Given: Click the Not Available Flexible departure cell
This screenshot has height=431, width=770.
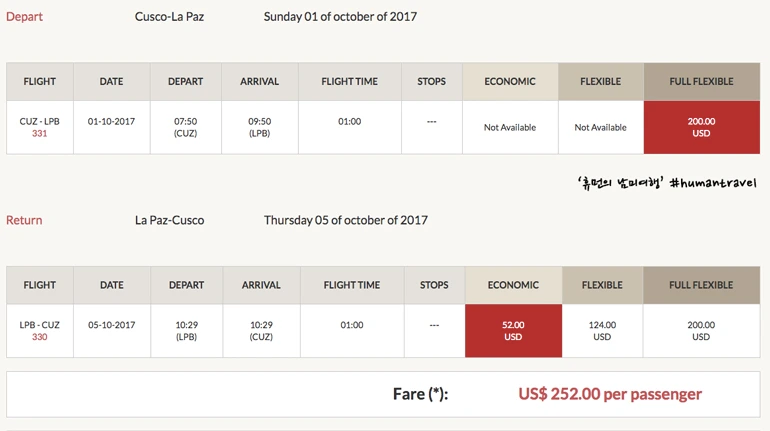Looking at the screenshot, I should [x=600, y=128].
